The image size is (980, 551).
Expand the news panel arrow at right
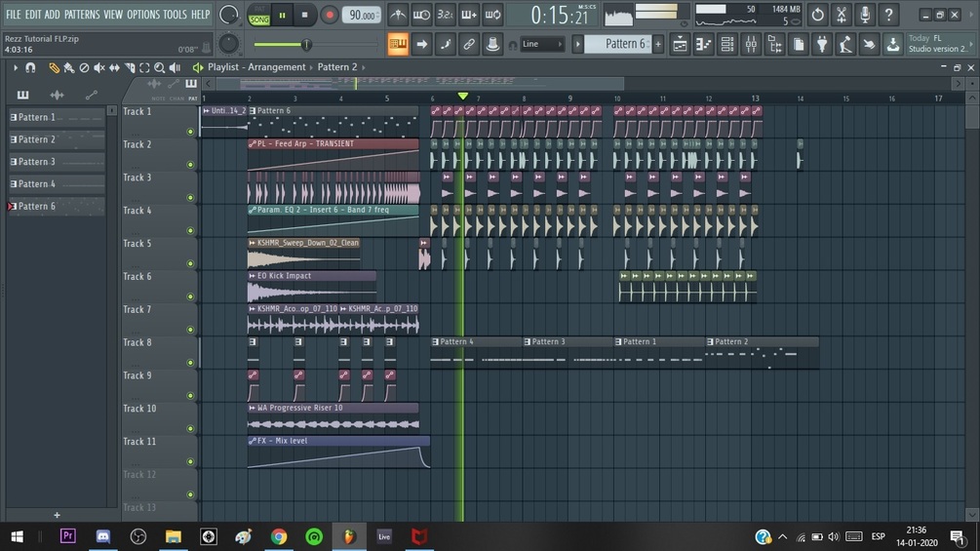click(x=971, y=44)
